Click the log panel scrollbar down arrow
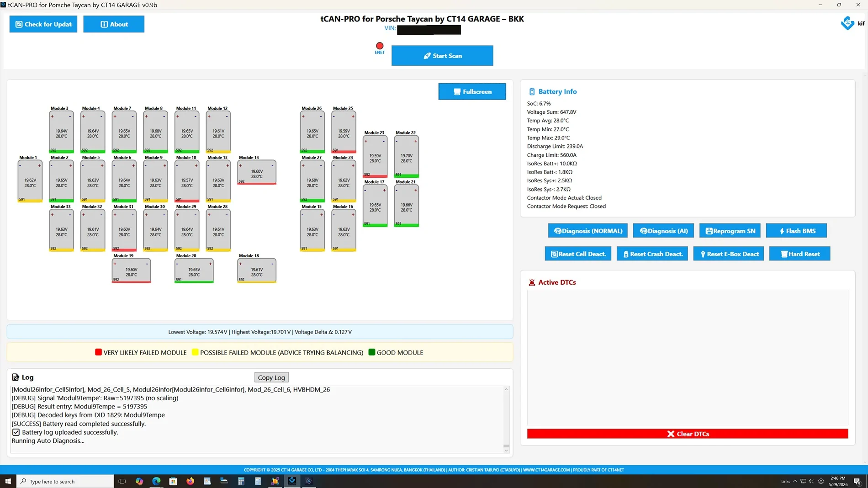Viewport: 868px width, 488px height. pyautogui.click(x=506, y=451)
